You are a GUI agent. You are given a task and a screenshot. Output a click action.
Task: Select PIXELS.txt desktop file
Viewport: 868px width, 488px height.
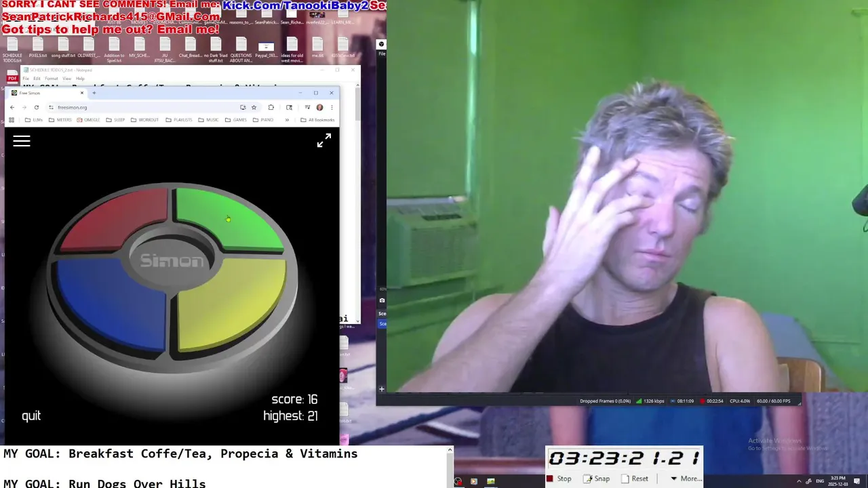click(x=38, y=48)
